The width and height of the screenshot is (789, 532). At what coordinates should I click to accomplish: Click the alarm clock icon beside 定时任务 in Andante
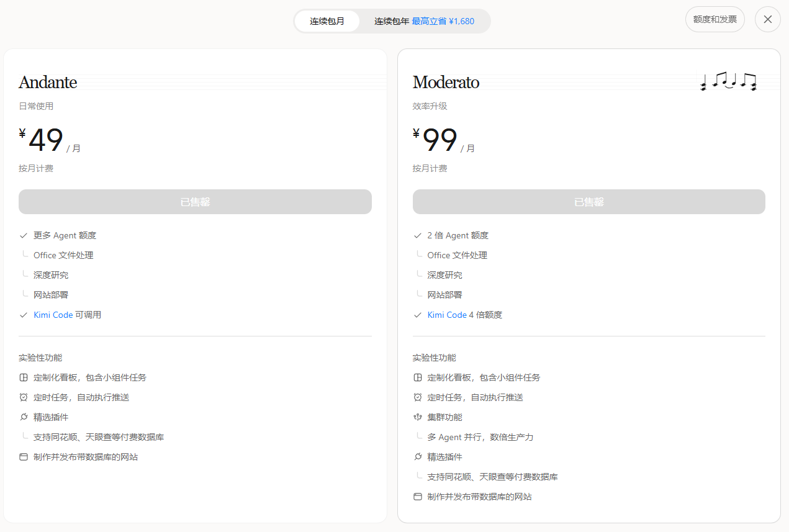[24, 397]
